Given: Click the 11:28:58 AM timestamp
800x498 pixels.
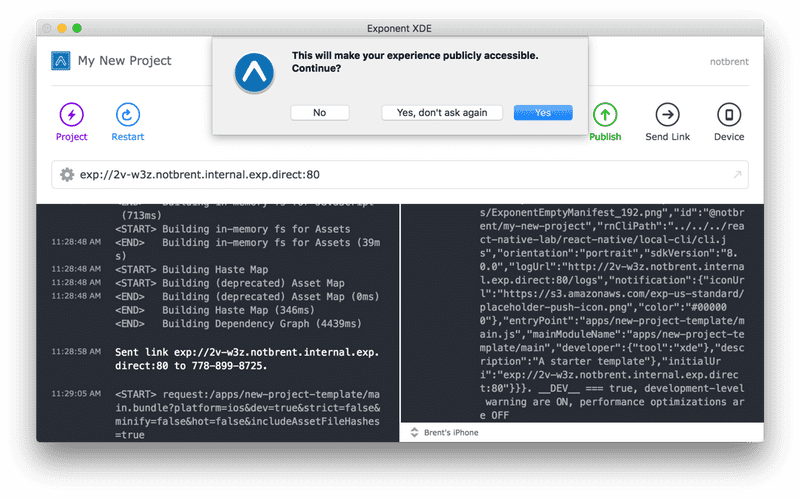Looking at the screenshot, I should click(76, 352).
